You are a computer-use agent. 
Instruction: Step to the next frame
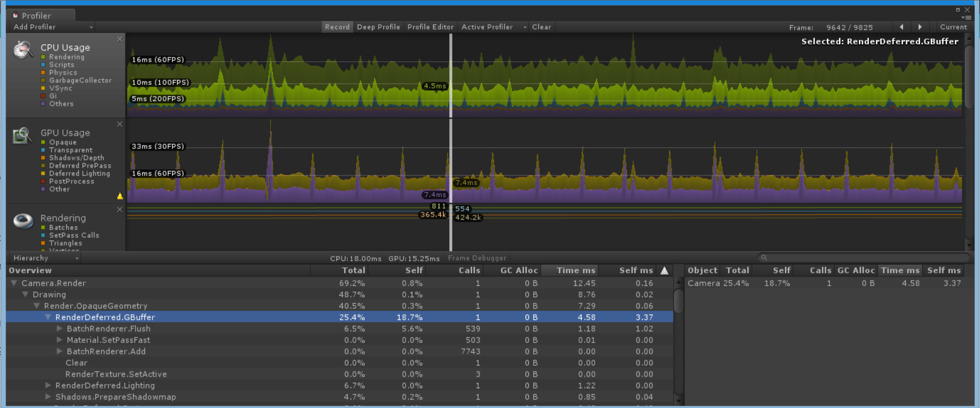coord(920,27)
